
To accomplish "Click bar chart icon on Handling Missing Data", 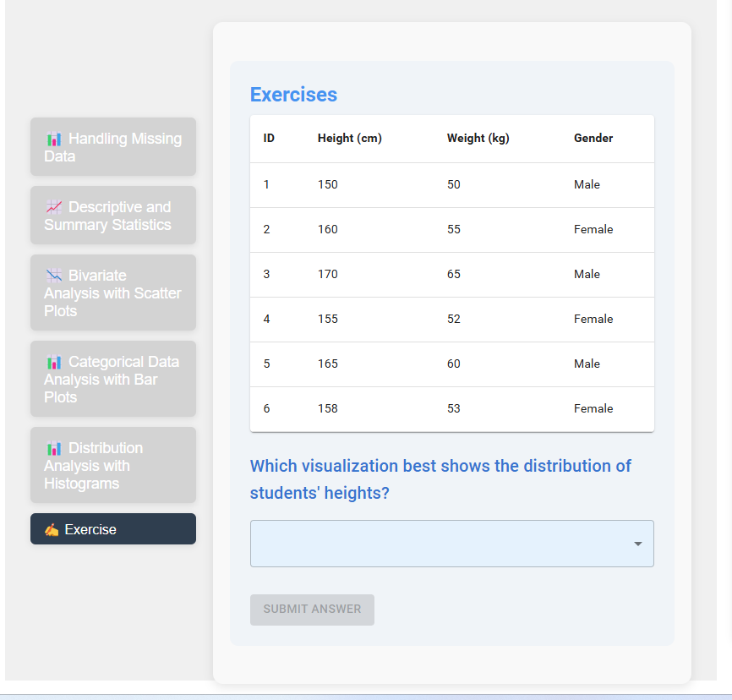I will 54,139.
